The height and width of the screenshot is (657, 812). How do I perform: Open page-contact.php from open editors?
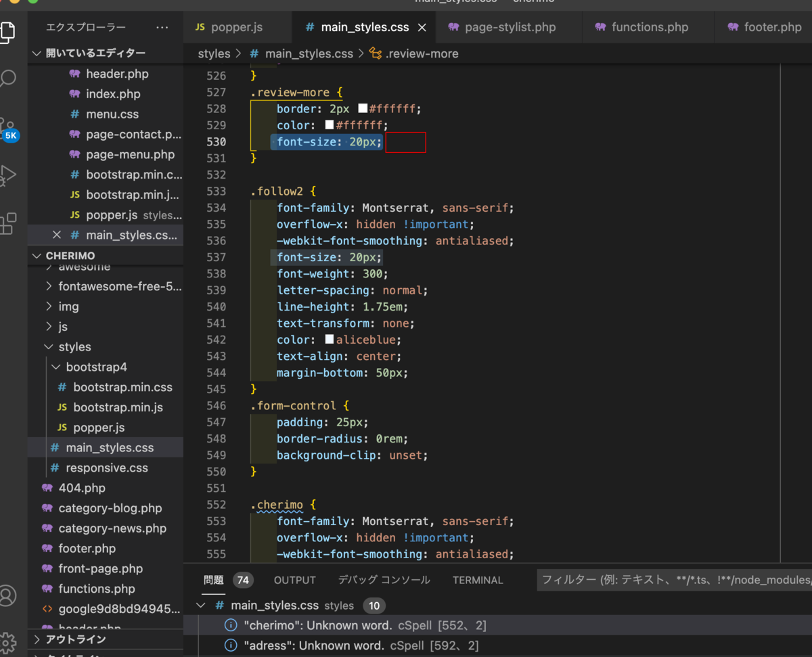tap(133, 135)
